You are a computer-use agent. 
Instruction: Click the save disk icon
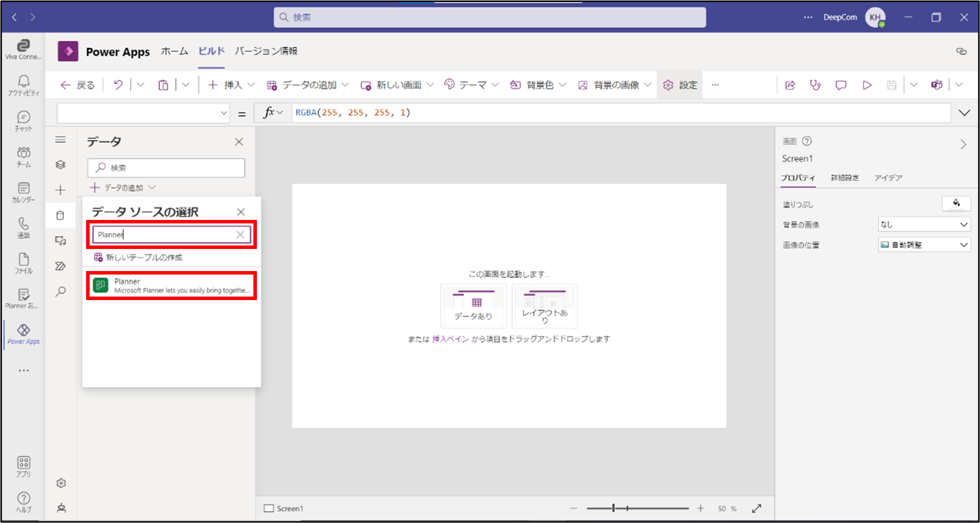click(x=892, y=85)
